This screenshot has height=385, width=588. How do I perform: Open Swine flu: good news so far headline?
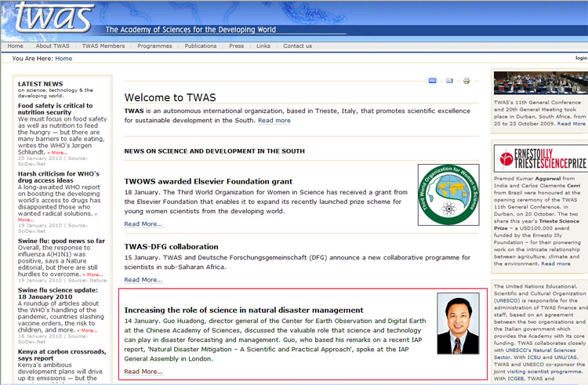pos(61,241)
